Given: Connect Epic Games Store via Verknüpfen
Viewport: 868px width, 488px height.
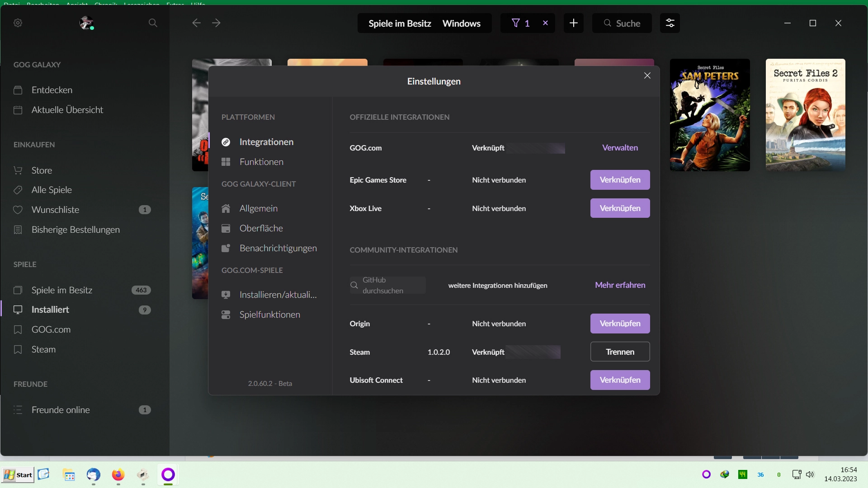Looking at the screenshot, I should [620, 180].
